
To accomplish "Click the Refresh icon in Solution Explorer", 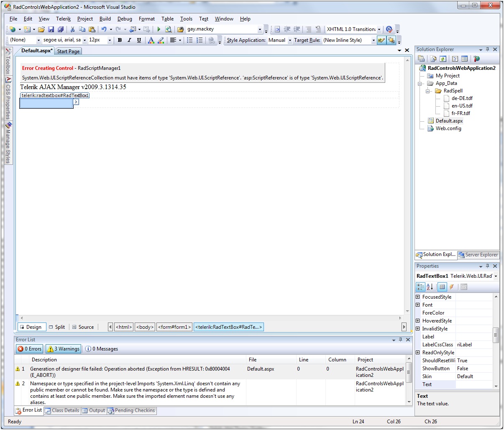I will (443, 59).
